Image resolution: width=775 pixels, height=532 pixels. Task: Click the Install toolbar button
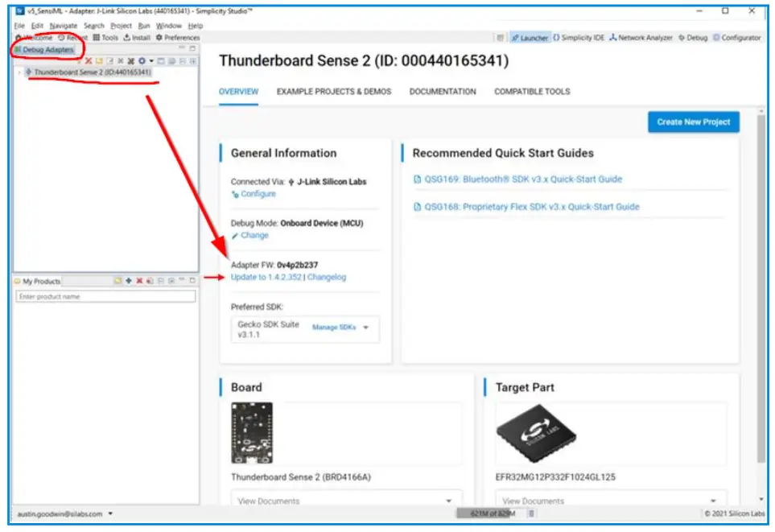(137, 38)
